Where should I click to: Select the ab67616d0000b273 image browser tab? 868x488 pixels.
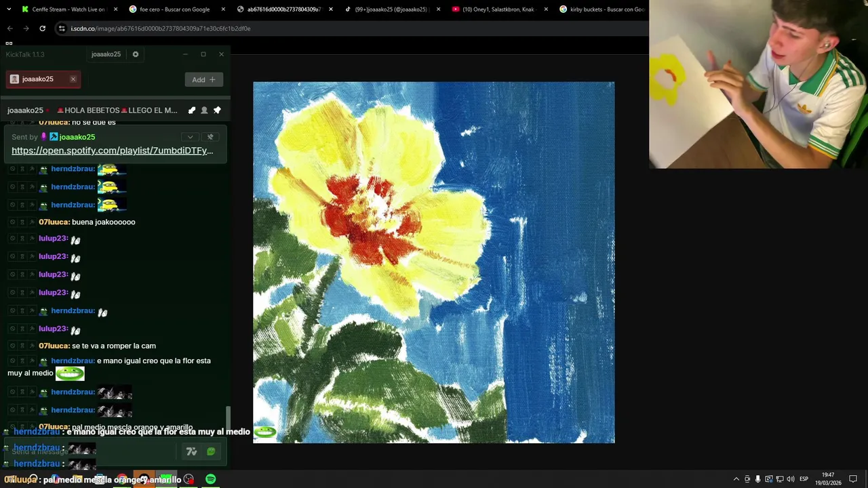[283, 9]
